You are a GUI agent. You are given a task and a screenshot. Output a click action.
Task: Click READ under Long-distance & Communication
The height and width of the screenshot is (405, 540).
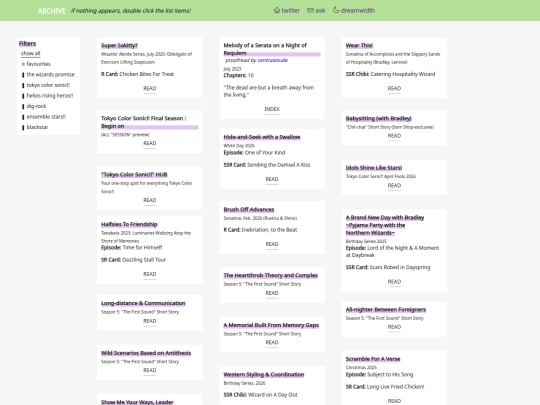[149, 321]
